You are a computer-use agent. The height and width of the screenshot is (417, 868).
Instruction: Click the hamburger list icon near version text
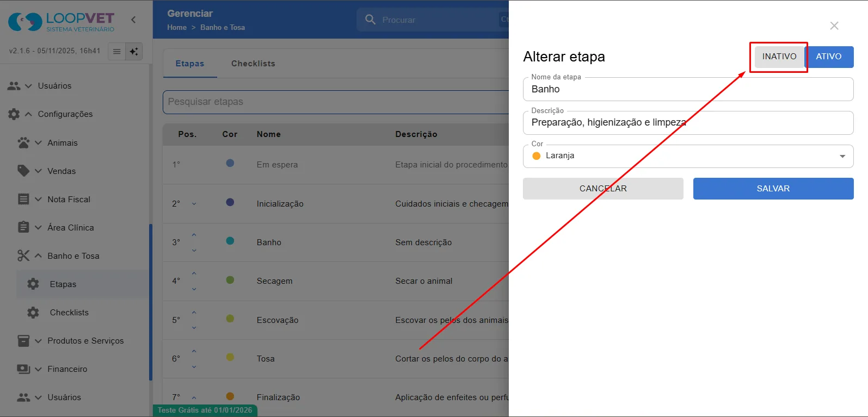[116, 51]
